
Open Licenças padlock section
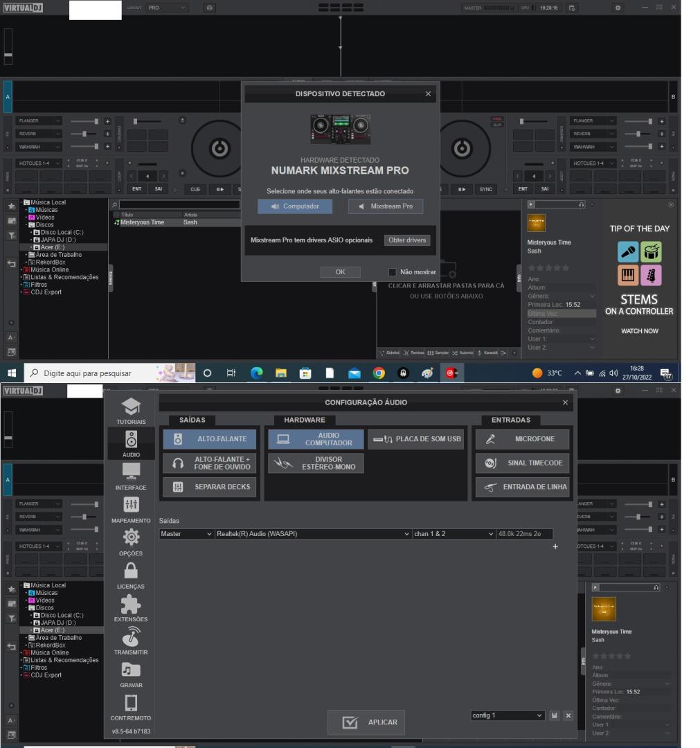(131, 576)
